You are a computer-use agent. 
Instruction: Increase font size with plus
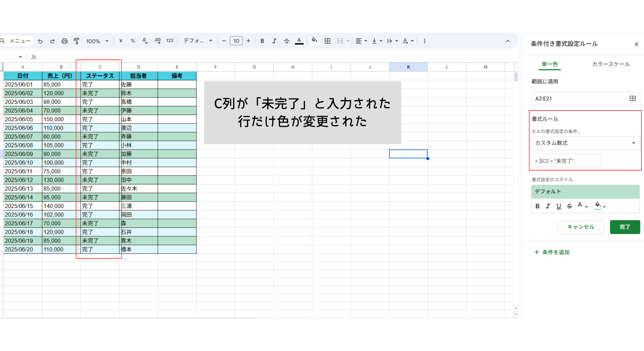tap(248, 41)
